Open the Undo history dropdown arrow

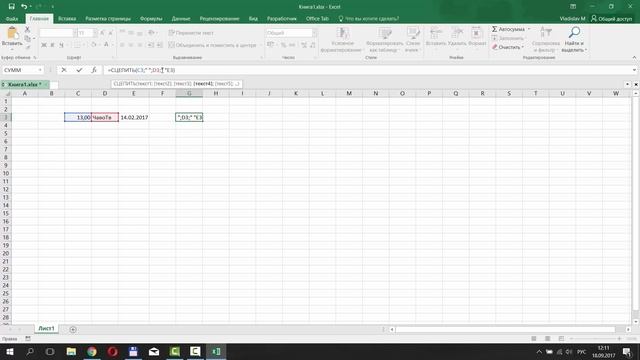pyautogui.click(x=31, y=7)
